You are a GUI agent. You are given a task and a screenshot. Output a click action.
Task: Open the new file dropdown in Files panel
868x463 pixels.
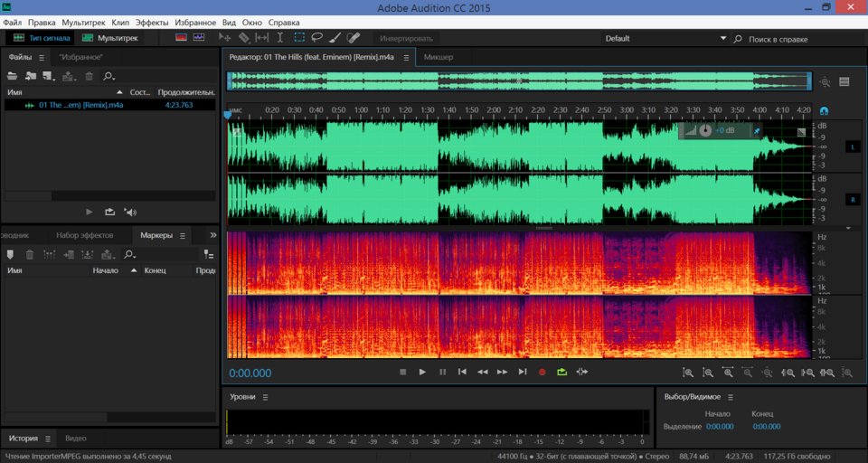(x=49, y=77)
